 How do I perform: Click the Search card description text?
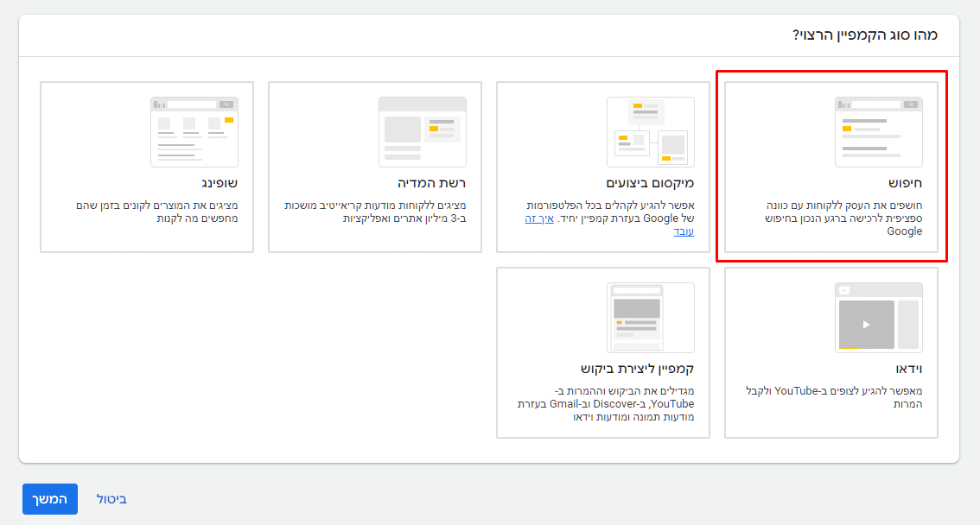click(x=843, y=218)
